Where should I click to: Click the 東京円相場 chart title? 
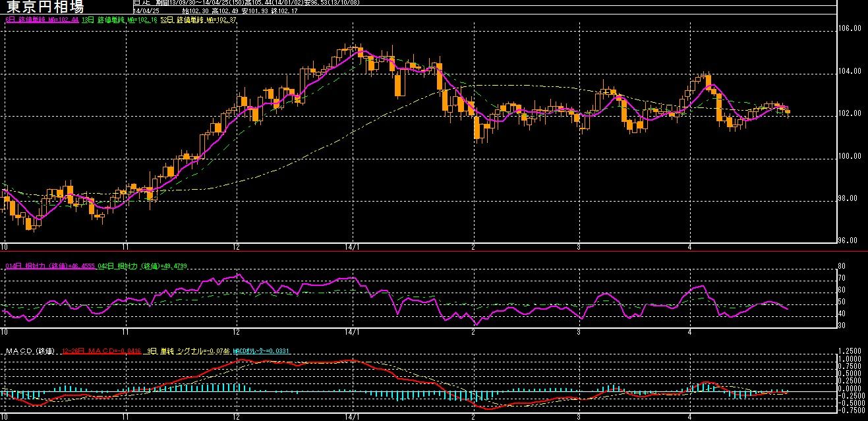[45, 7]
